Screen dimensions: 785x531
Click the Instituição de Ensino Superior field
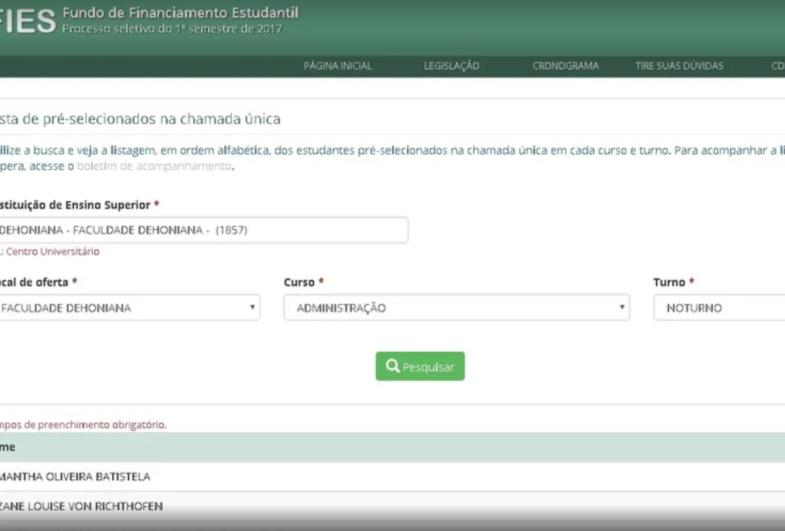pos(204,230)
